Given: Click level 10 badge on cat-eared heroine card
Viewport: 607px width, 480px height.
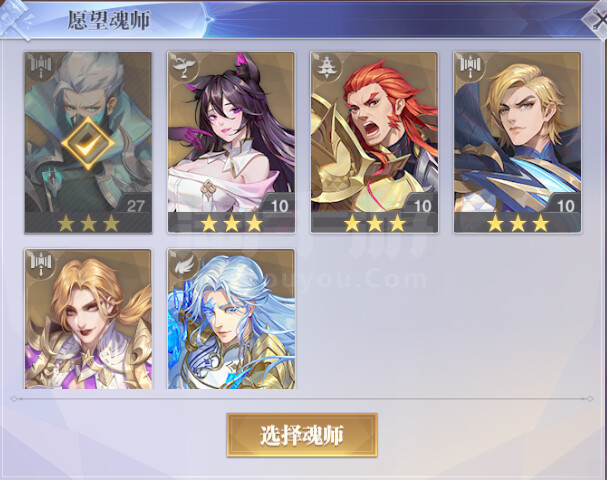Looking at the screenshot, I should (279, 206).
